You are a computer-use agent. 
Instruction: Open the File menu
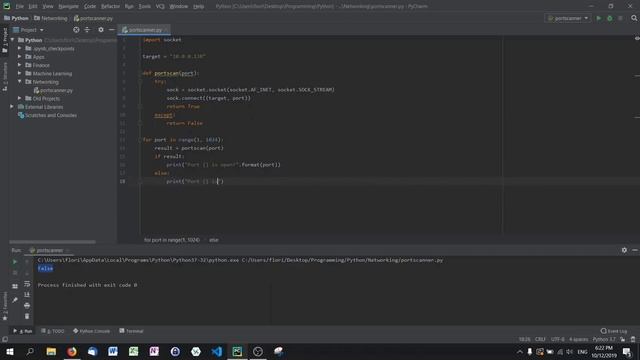coord(19,7)
